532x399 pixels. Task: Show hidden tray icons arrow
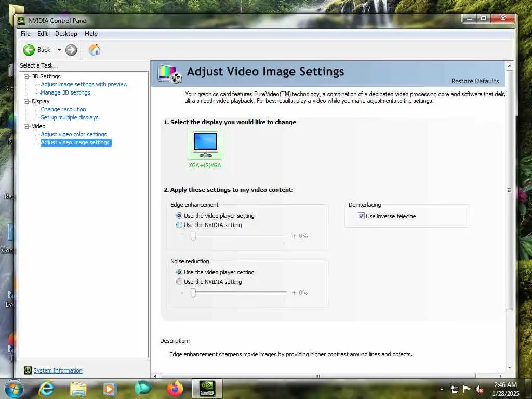[442, 389]
